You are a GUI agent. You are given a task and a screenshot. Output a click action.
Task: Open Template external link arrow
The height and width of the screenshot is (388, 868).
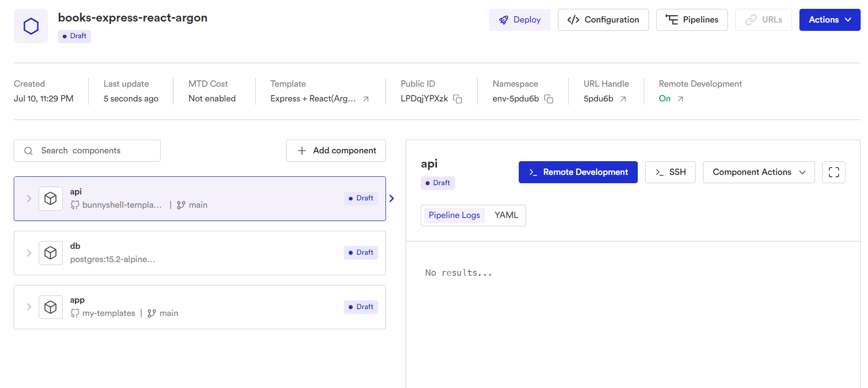366,99
